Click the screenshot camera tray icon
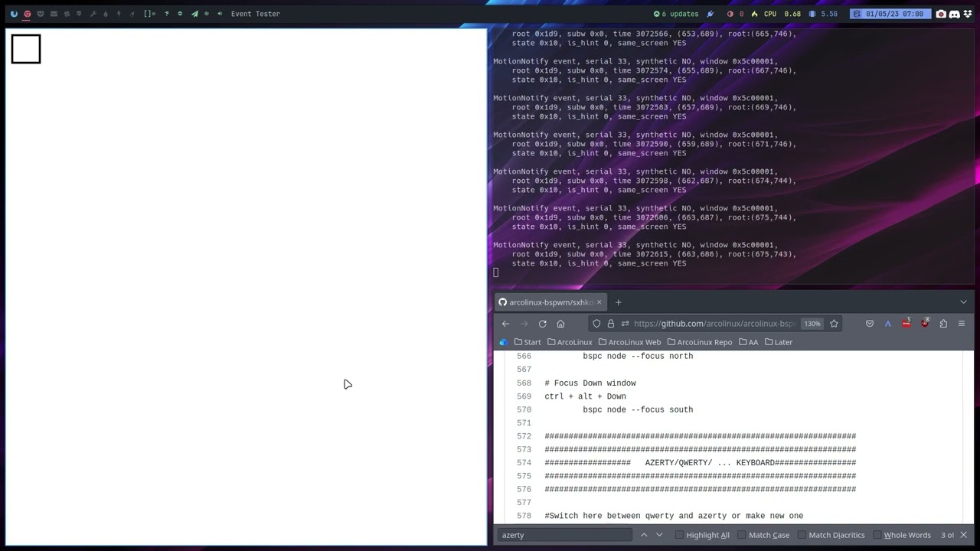The image size is (980, 551). (x=941, y=14)
